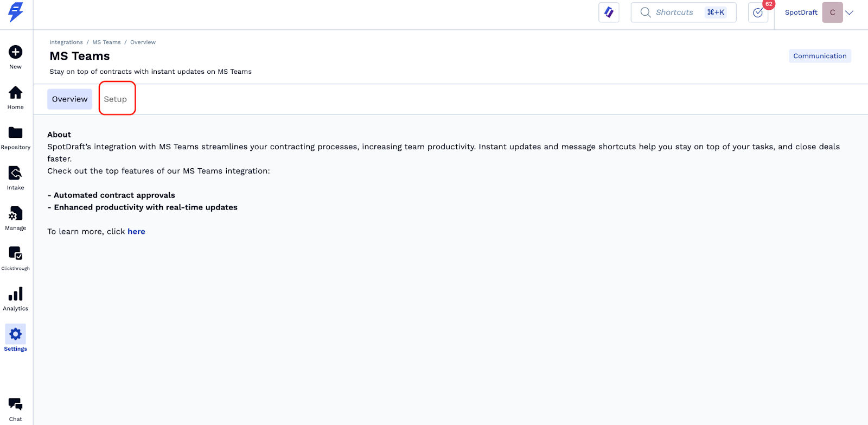The height and width of the screenshot is (425, 868).
Task: Switch to the Setup tab
Action: (x=116, y=99)
